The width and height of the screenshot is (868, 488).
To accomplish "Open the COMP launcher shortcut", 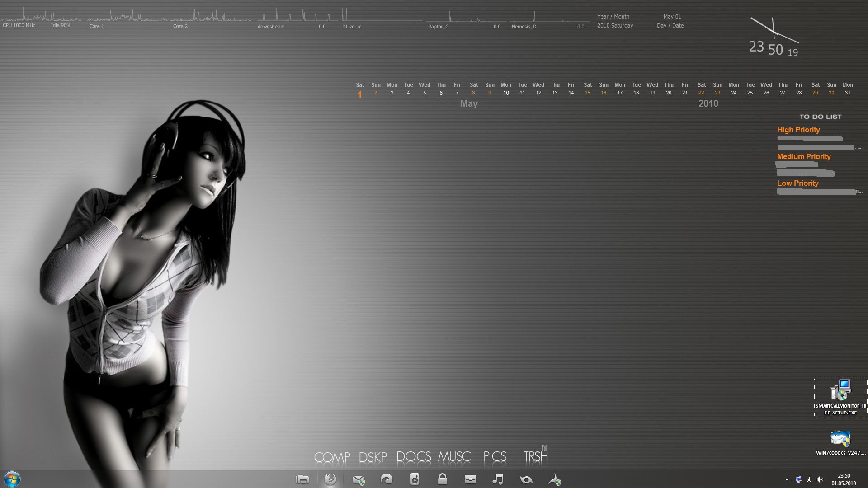I will pos(332,457).
